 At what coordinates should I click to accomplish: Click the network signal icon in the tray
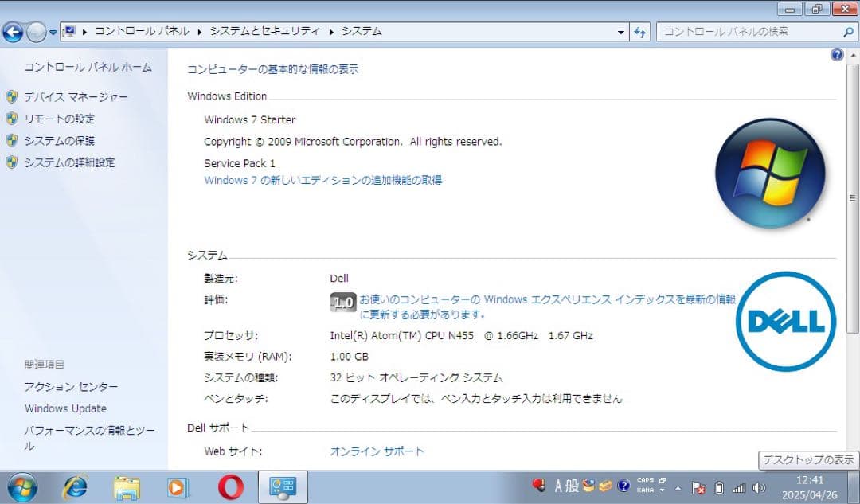pos(739,486)
